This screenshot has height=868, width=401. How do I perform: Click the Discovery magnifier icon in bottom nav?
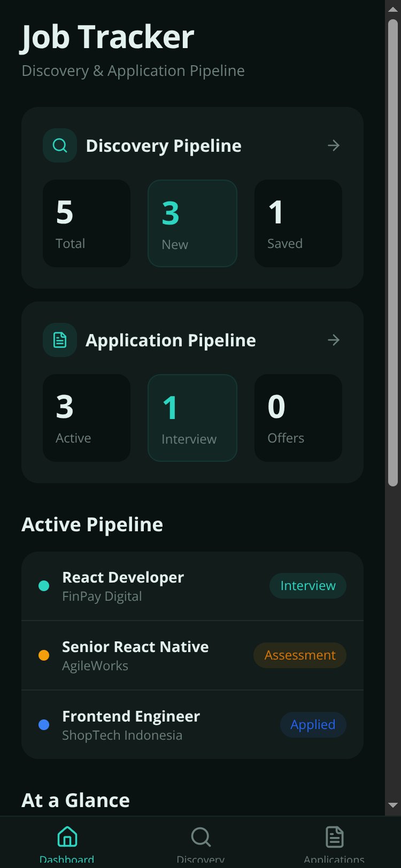[x=200, y=836]
